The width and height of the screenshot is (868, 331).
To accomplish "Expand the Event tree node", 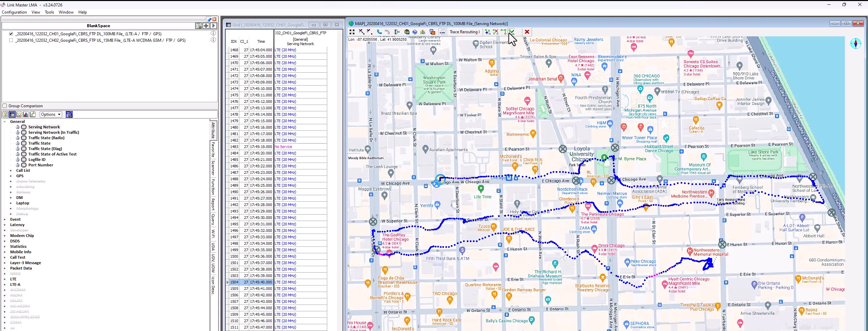I will (5, 219).
